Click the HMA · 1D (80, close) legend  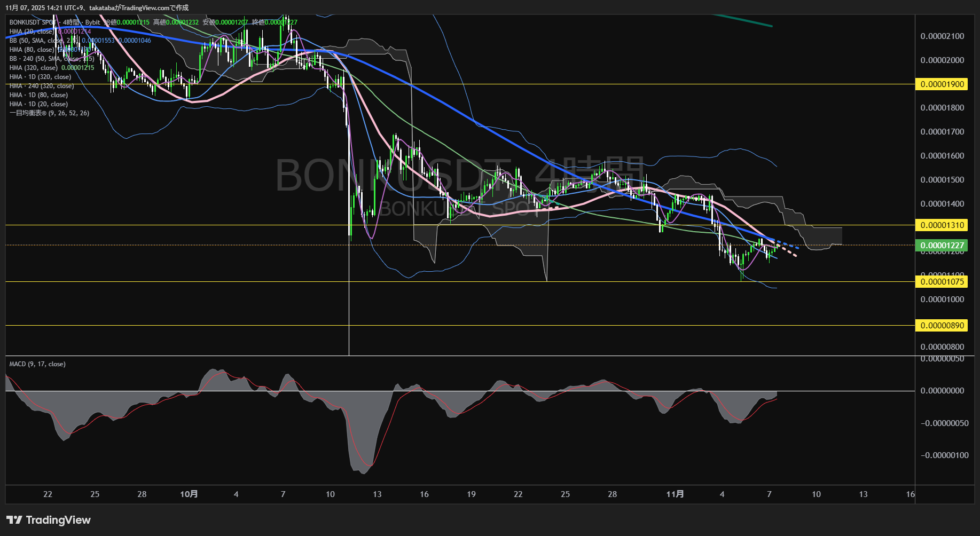pos(38,95)
